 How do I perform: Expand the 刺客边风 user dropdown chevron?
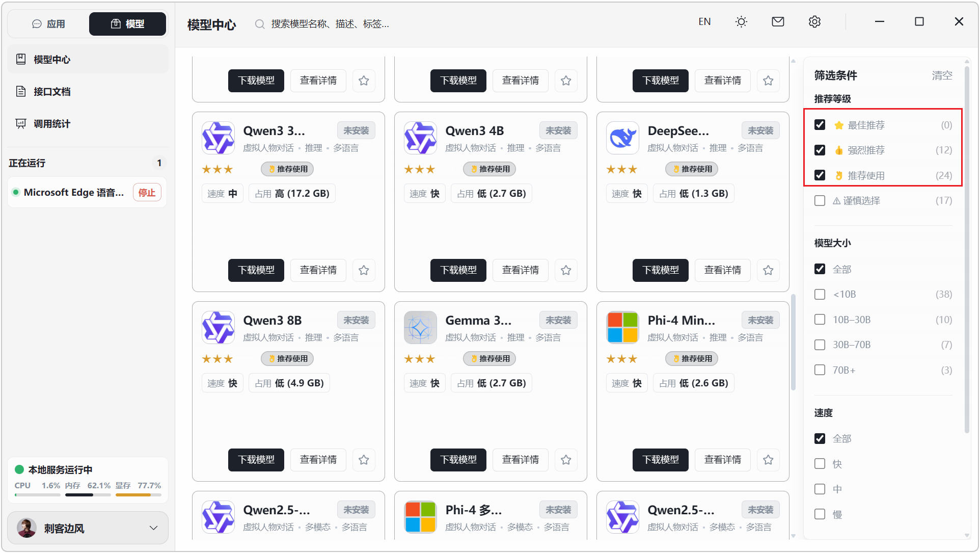click(x=153, y=528)
